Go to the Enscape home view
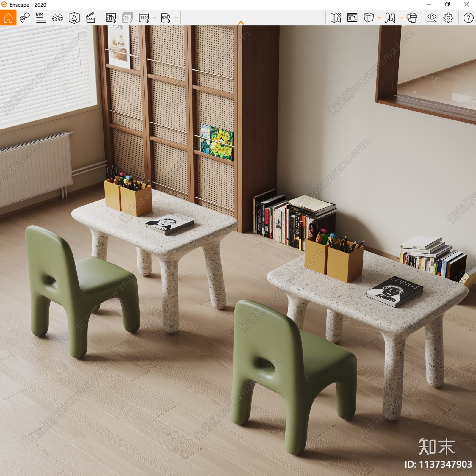The image size is (476, 476). tap(8, 18)
